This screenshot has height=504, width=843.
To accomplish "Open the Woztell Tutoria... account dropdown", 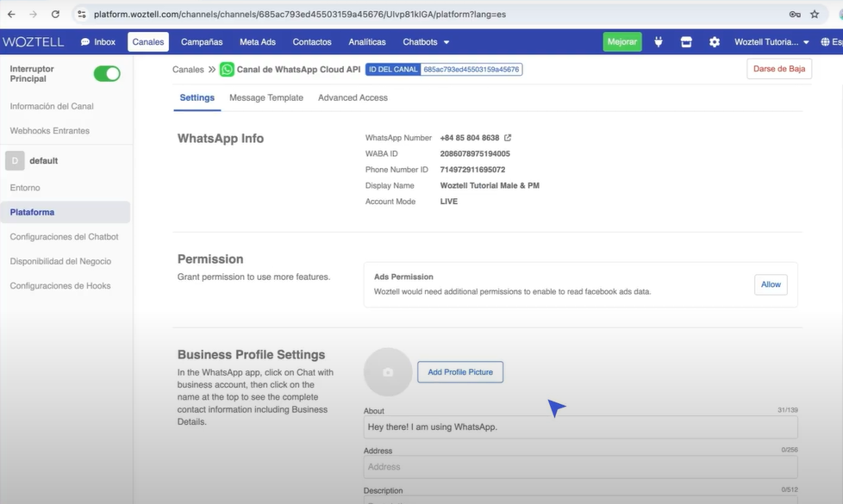I will (771, 42).
